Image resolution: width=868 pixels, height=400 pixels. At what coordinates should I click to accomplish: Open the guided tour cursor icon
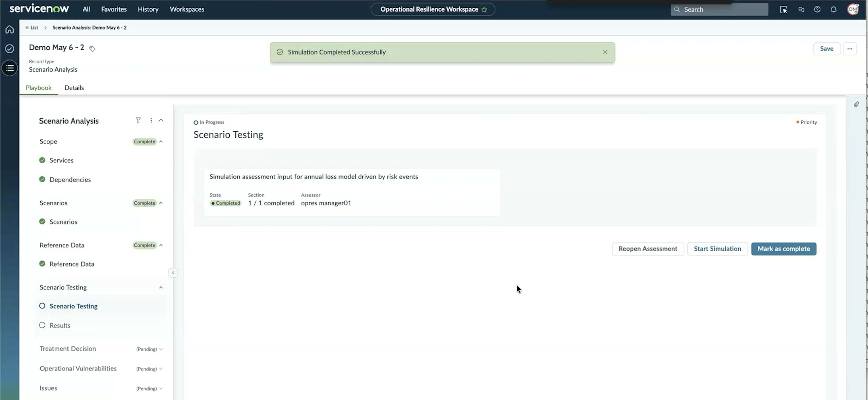pyautogui.click(x=783, y=9)
